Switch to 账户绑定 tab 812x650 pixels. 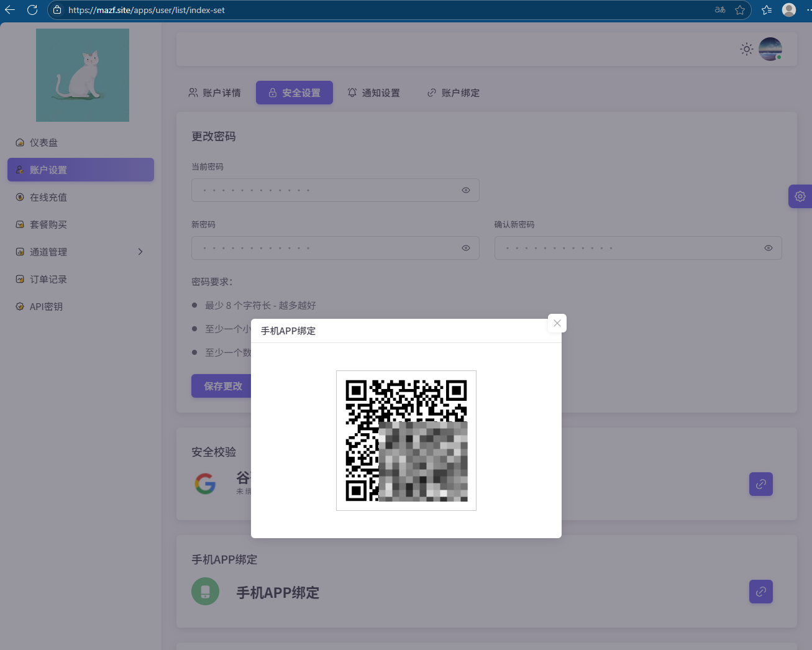point(454,93)
